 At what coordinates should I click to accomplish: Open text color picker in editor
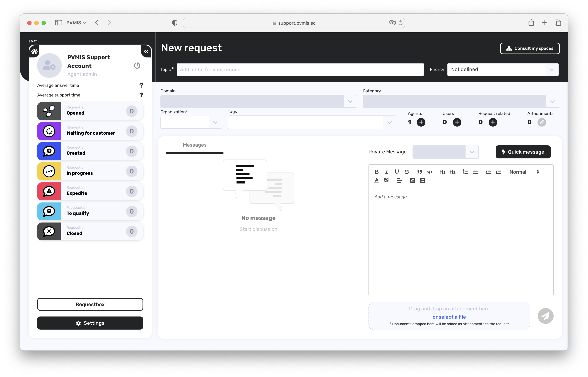click(377, 181)
